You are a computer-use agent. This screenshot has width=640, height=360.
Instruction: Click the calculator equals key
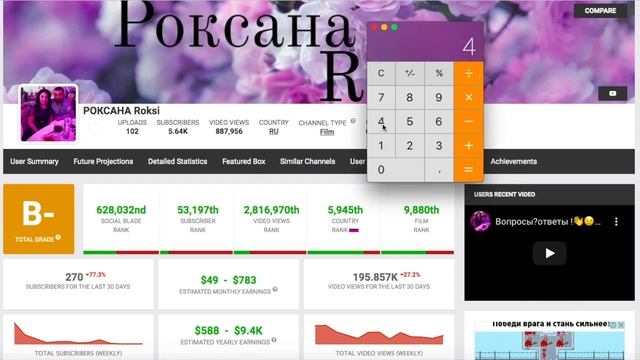tap(469, 170)
